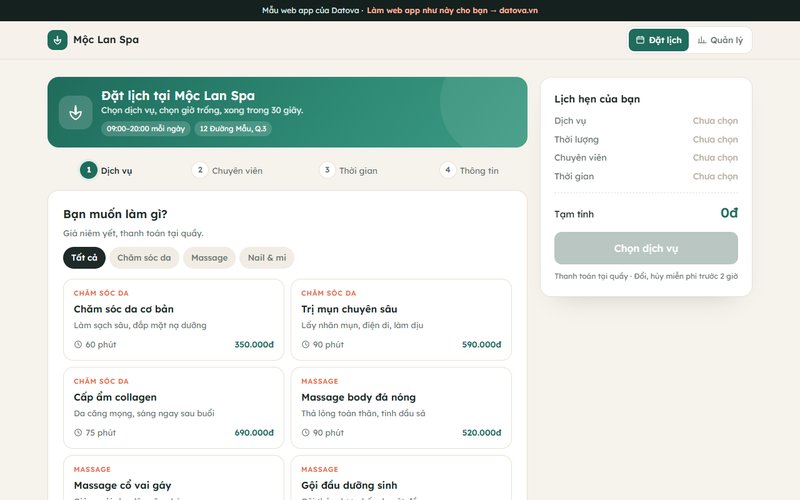This screenshot has height=500, width=800.
Task: Click Chưa chọn value beside Thời gian
Action: click(x=715, y=177)
